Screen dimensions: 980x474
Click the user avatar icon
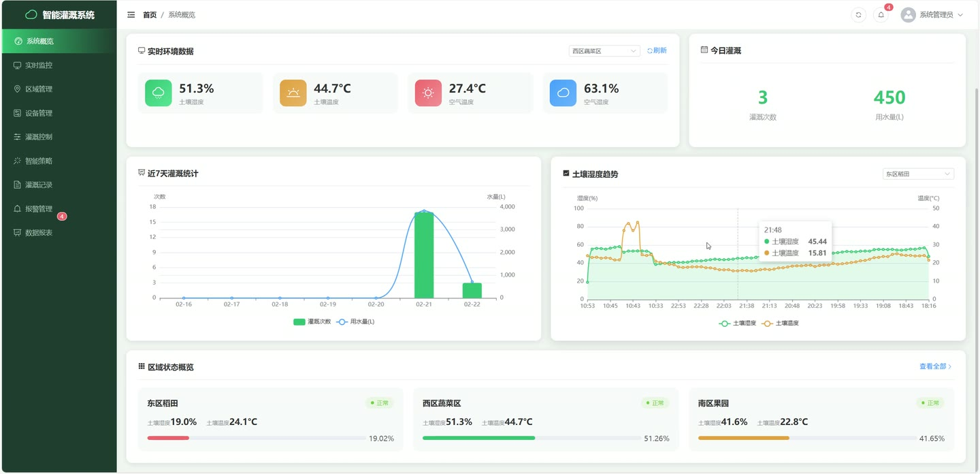(x=908, y=14)
